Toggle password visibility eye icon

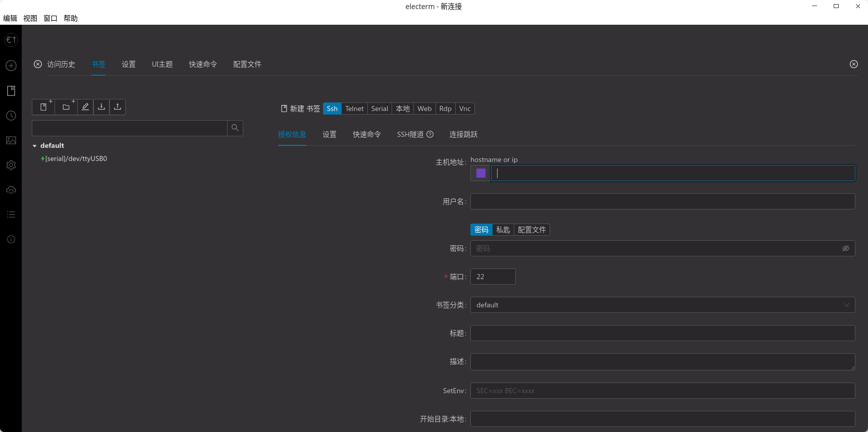(x=846, y=248)
